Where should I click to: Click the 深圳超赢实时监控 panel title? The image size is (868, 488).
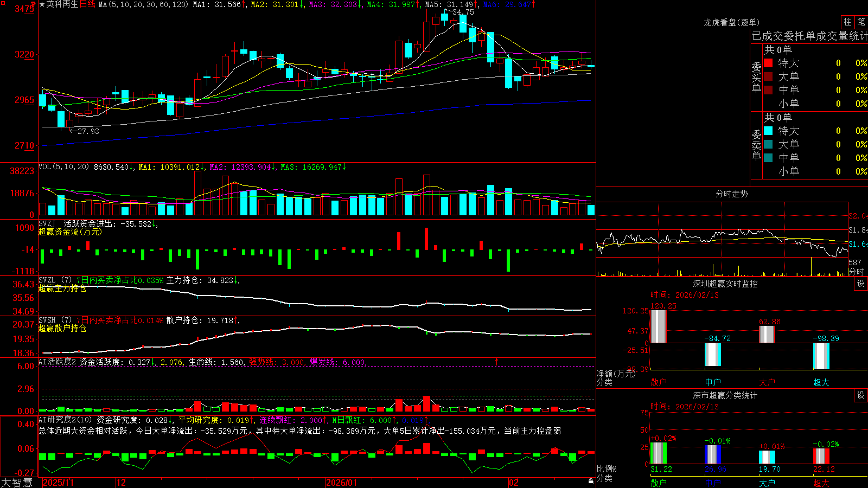[x=725, y=284]
